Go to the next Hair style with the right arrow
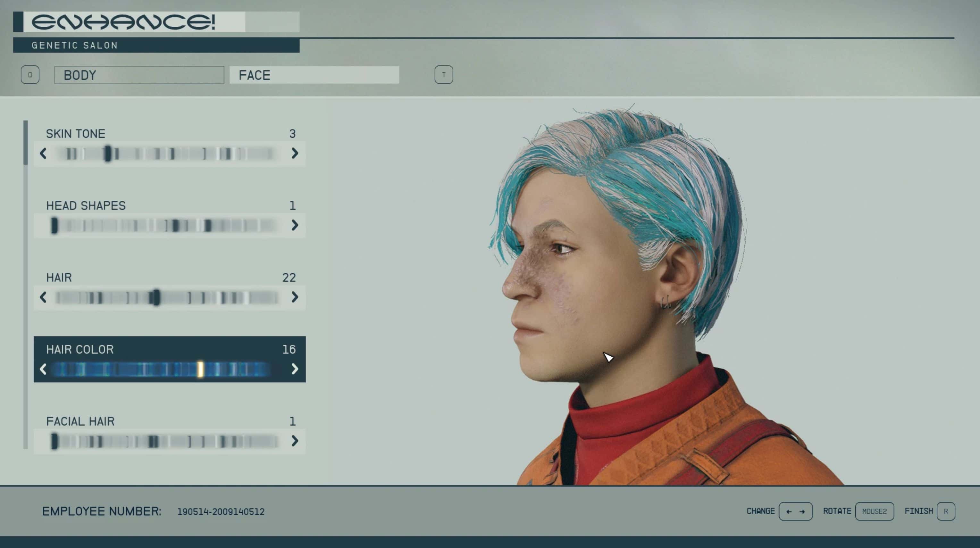This screenshot has width=980, height=548. coord(295,297)
